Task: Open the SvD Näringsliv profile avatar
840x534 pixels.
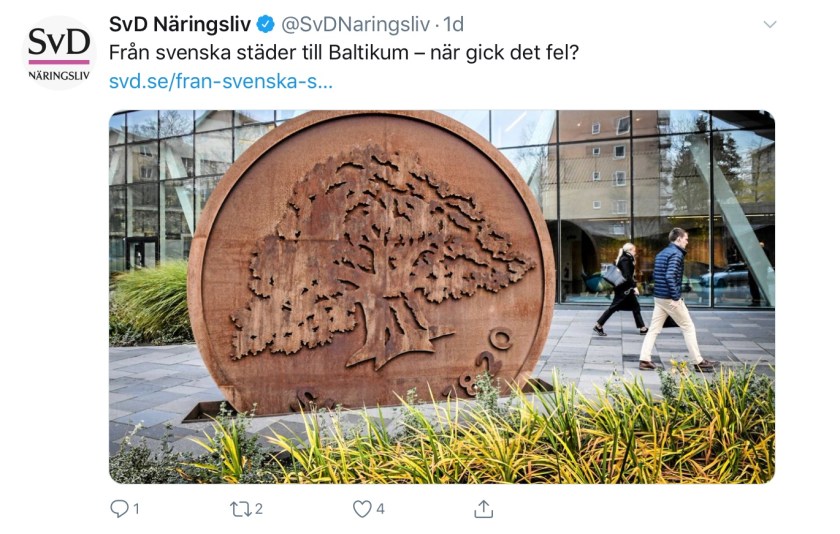Action: pos(58,53)
